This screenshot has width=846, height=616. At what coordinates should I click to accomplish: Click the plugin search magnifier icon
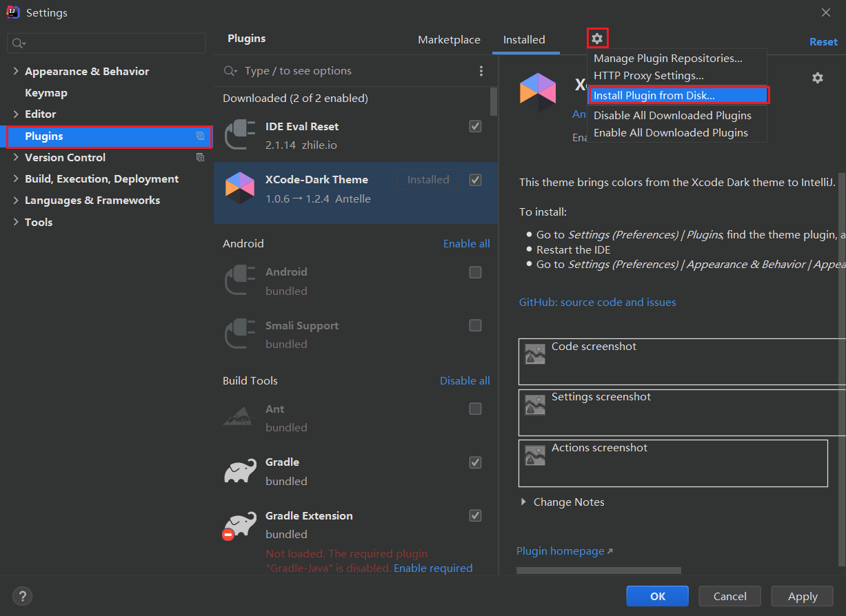click(x=231, y=71)
